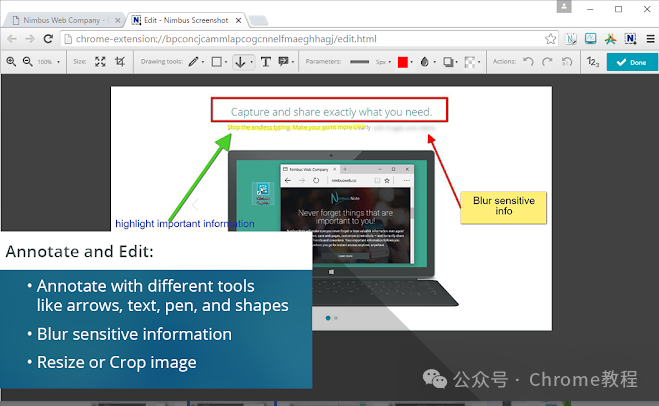Screen dimensions: 659x406
Task: Click the browser Back arrow
Action: click(12, 39)
